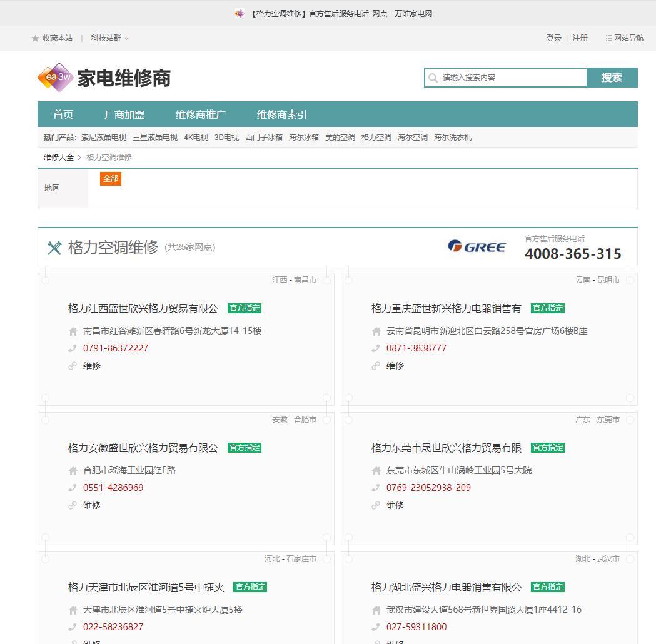Click the 搜索 button

612,78
